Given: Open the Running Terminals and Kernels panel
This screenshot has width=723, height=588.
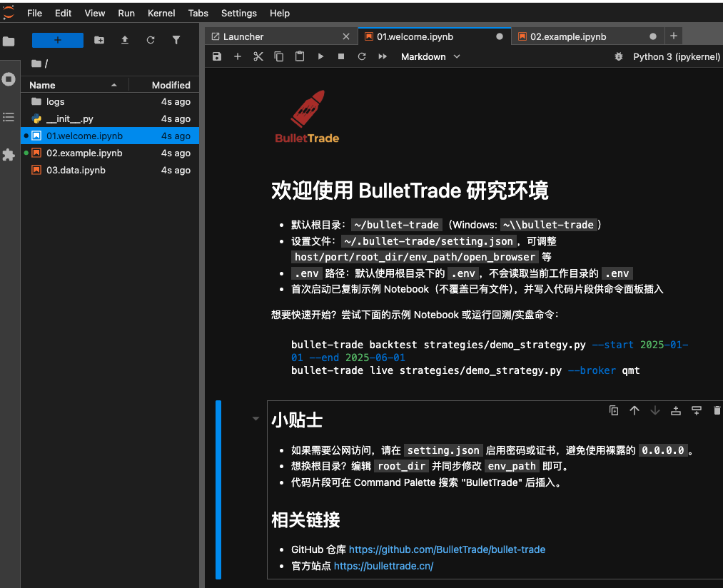Looking at the screenshot, I should tap(9, 79).
